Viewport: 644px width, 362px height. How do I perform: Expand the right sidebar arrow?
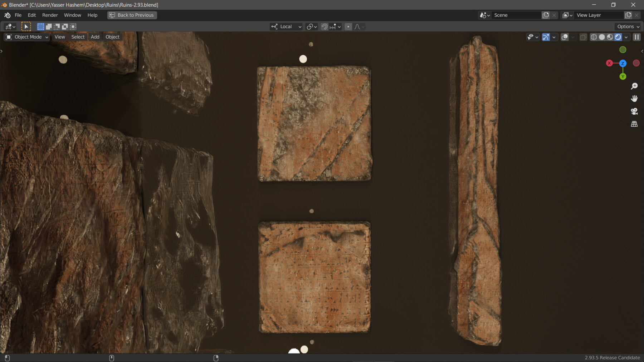[642, 51]
